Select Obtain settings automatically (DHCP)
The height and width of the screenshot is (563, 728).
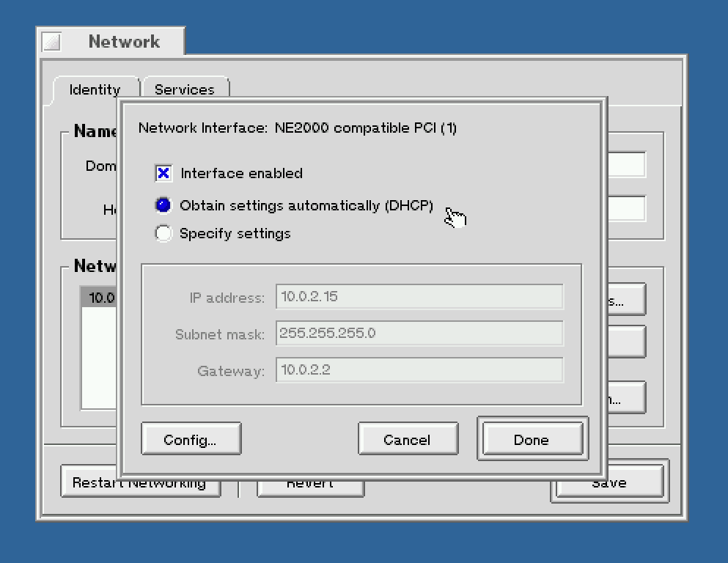tap(163, 206)
